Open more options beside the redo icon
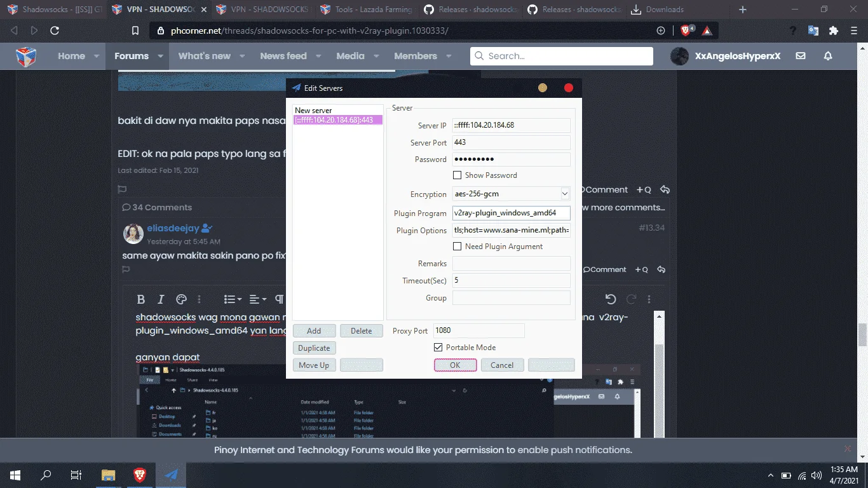Image resolution: width=868 pixels, height=488 pixels. point(649,299)
